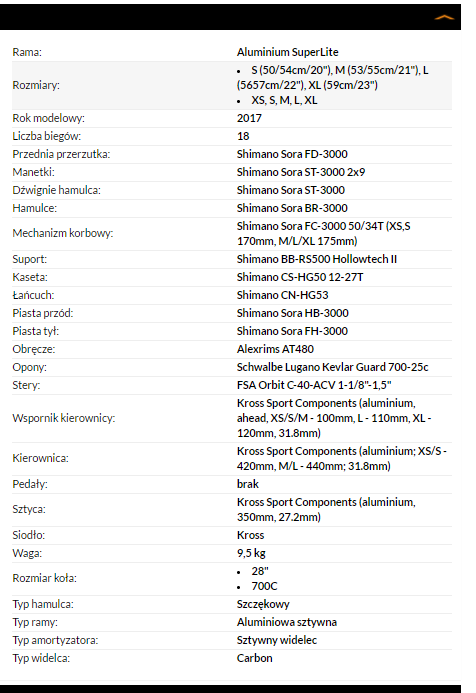
Task: Collapse the specification section with orange chevron
Action: coord(444,17)
